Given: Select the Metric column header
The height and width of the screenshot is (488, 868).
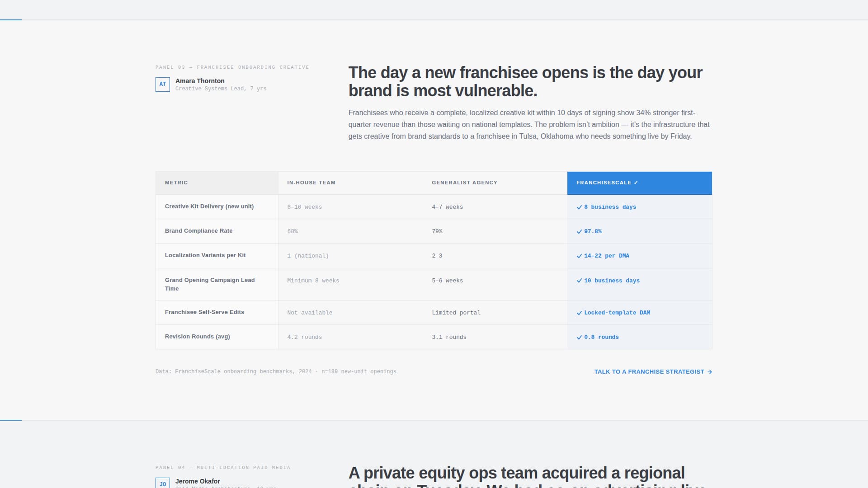Looking at the screenshot, I should point(217,183).
